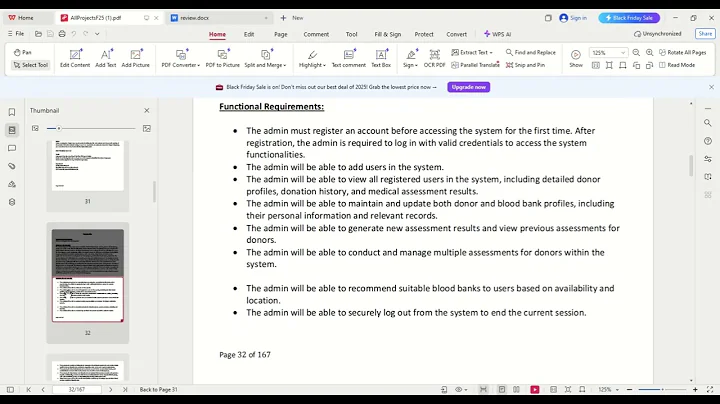Open a New tab

tap(292, 18)
